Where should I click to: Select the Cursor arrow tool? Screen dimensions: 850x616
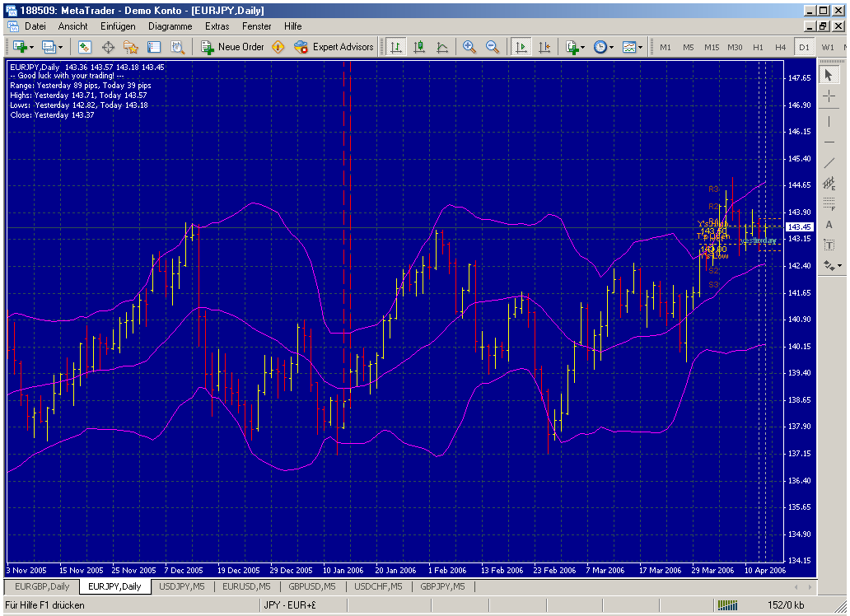pyautogui.click(x=829, y=75)
